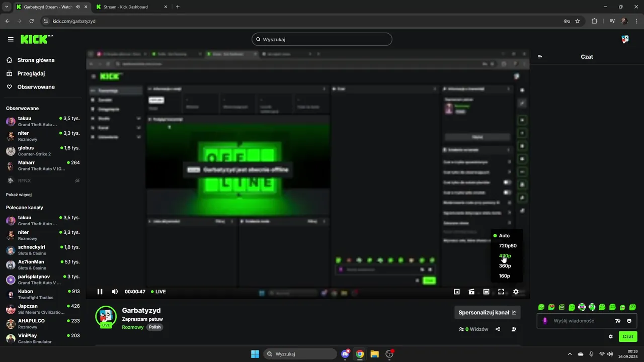Open schneckyirl recommended channel
Viewport: 644px width, 362px height.
click(x=43, y=250)
